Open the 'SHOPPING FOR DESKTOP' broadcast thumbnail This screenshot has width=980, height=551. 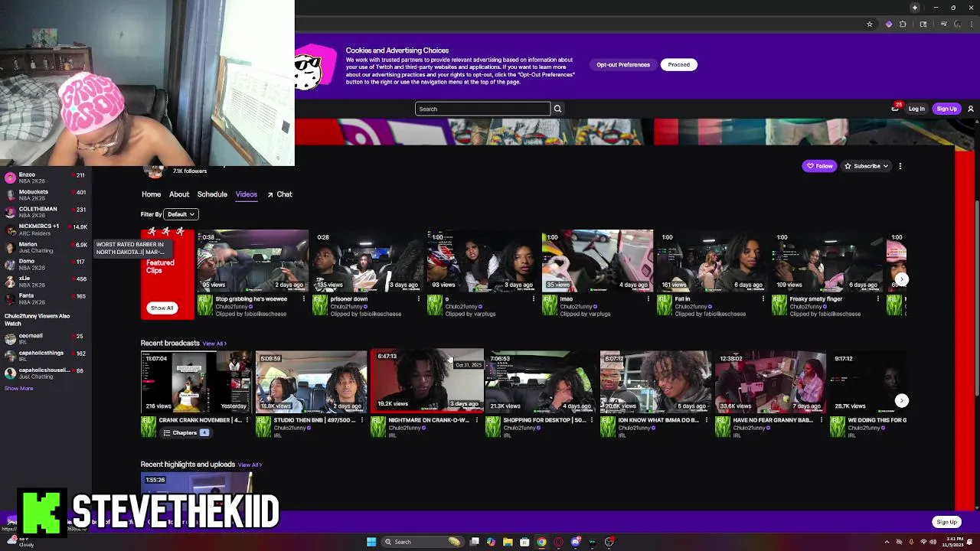[541, 382]
